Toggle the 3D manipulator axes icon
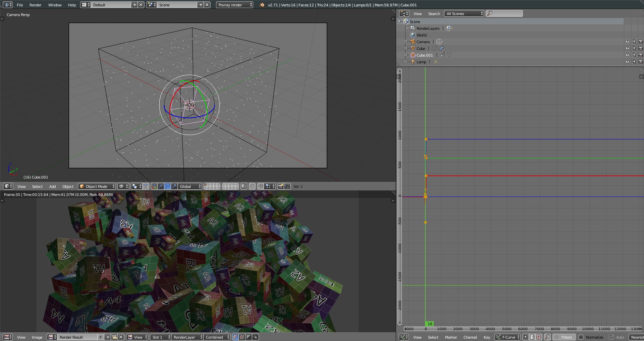The height and width of the screenshot is (341, 644). [x=154, y=187]
